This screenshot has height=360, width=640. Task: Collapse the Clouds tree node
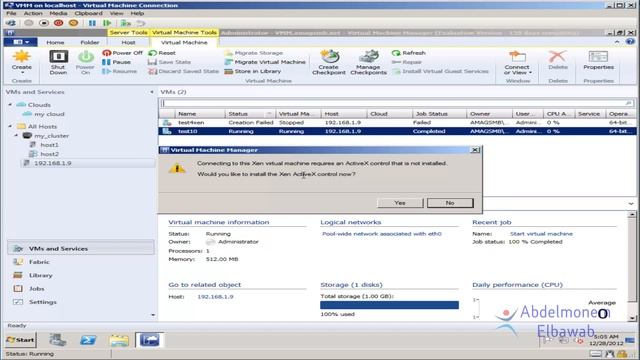point(10,105)
